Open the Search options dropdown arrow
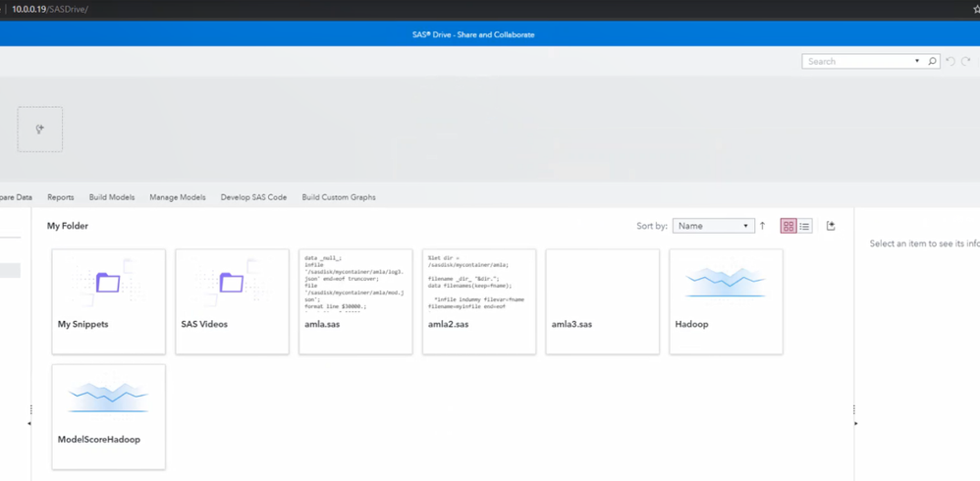Viewport: 980px width, 481px height. (917, 61)
